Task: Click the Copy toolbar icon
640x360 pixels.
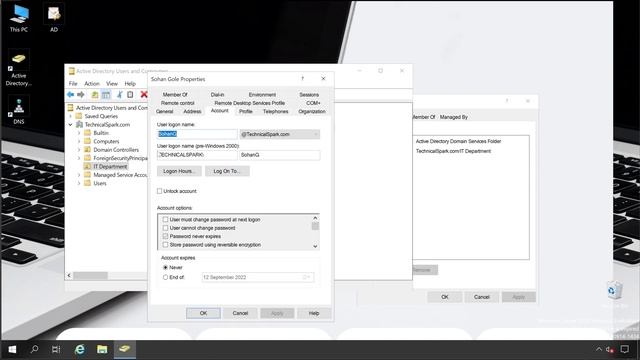Action: pos(130,95)
